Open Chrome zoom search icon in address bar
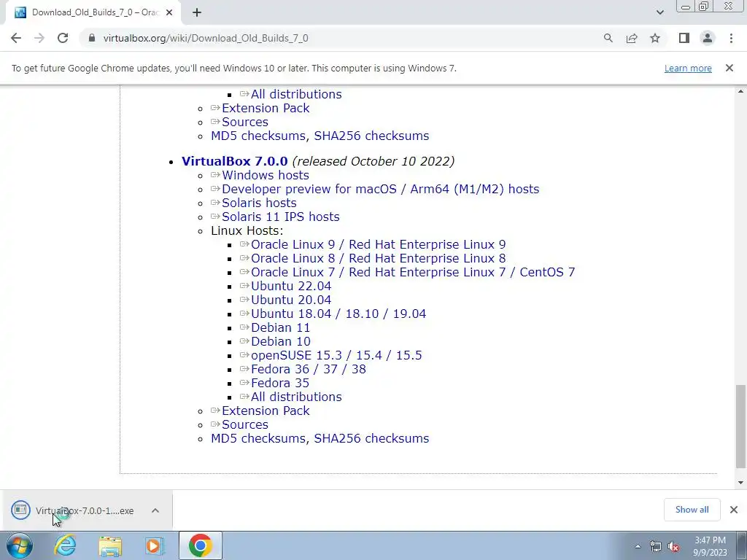The width and height of the screenshot is (747, 560). [x=608, y=38]
